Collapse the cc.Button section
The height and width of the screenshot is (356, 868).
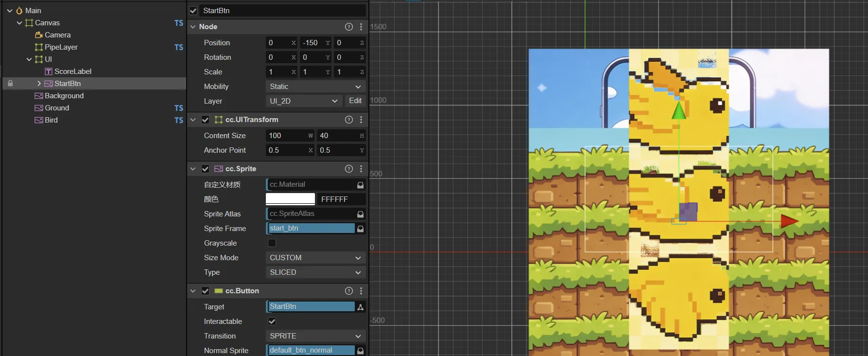[x=193, y=291]
